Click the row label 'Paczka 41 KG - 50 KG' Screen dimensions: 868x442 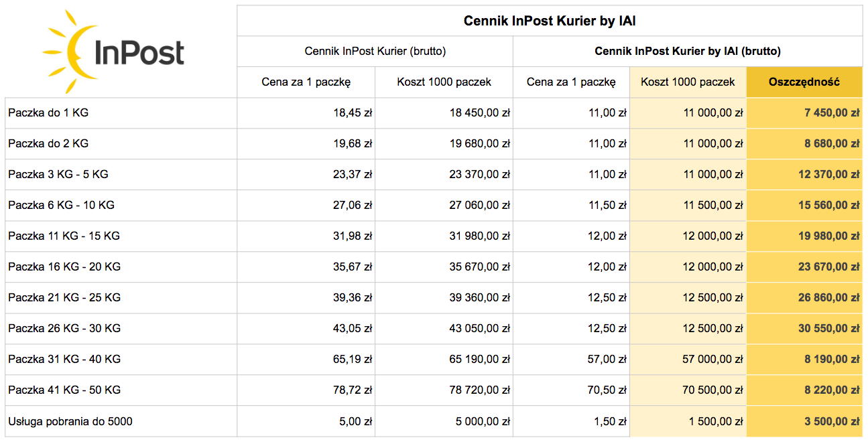pyautogui.click(x=64, y=390)
